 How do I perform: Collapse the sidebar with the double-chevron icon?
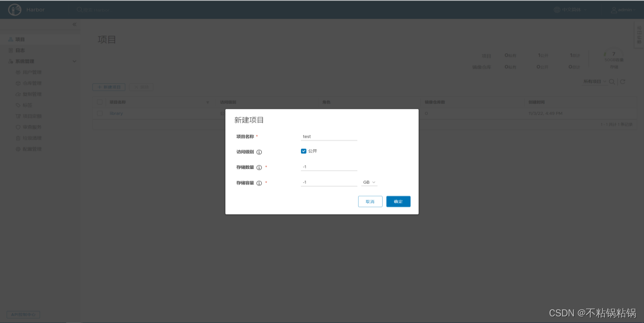point(75,24)
